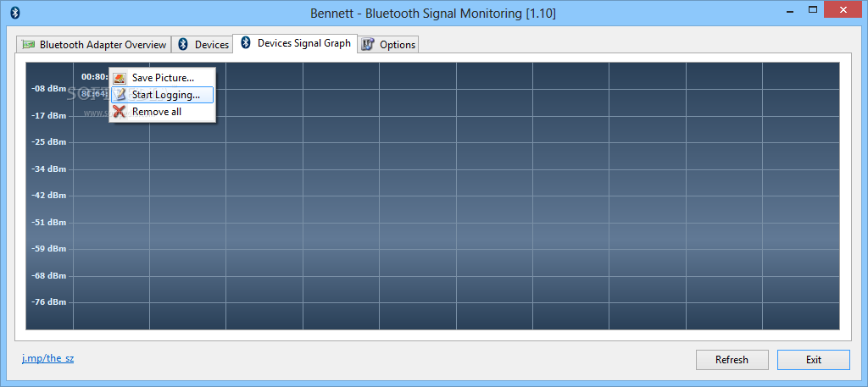Viewport: 868px width, 387px height.
Task: Click the Bluetooth logo in the title bar
Action: point(15,12)
